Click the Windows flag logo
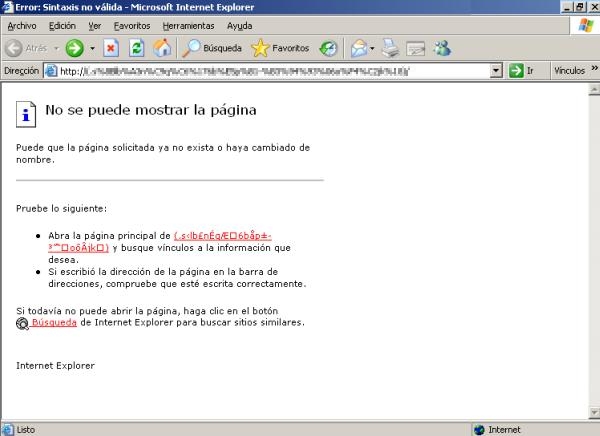The height and width of the screenshot is (436, 600). 586,26
